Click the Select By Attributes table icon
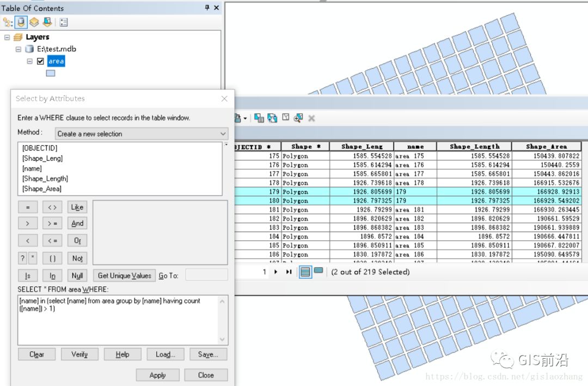Viewport: 588px width, 386px height. pyautogui.click(x=259, y=118)
